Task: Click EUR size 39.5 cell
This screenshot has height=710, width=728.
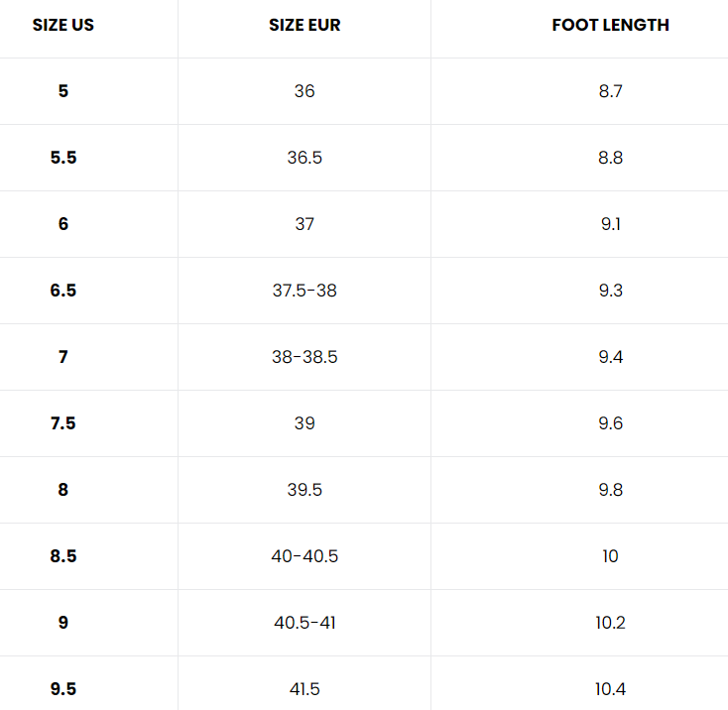Action: 304,490
